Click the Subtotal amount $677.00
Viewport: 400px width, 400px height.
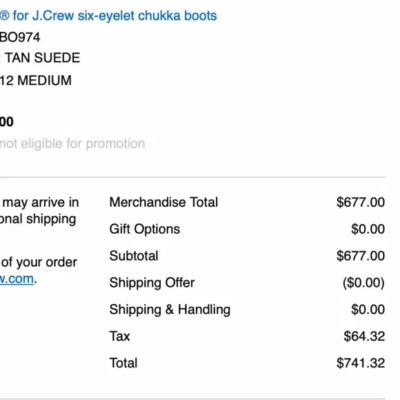[361, 256]
